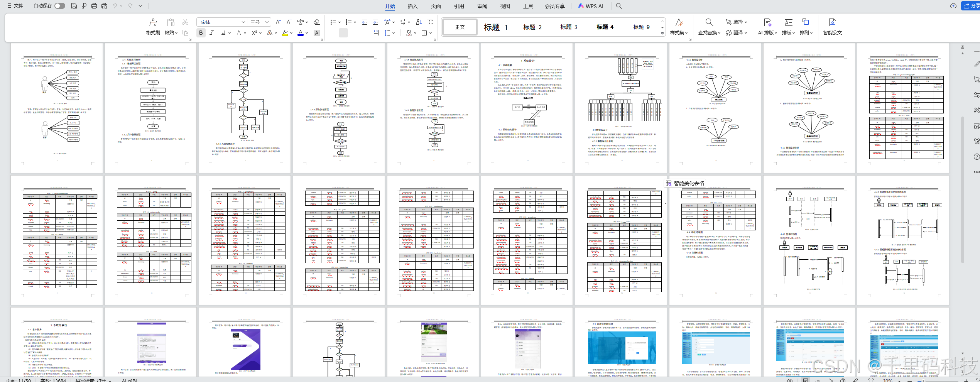Viewport: 980px width, 382px height.
Task: Toggle strikethrough formatting
Action: 239,33
